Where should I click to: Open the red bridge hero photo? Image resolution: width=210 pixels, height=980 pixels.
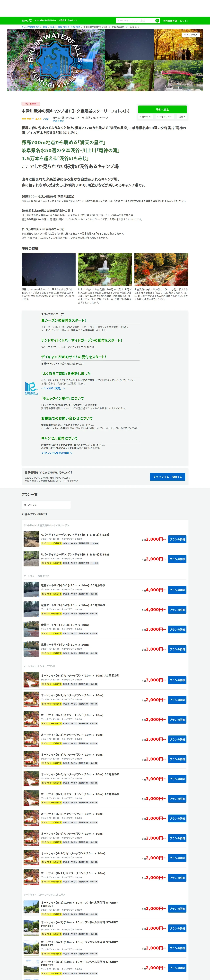tap(178, 76)
